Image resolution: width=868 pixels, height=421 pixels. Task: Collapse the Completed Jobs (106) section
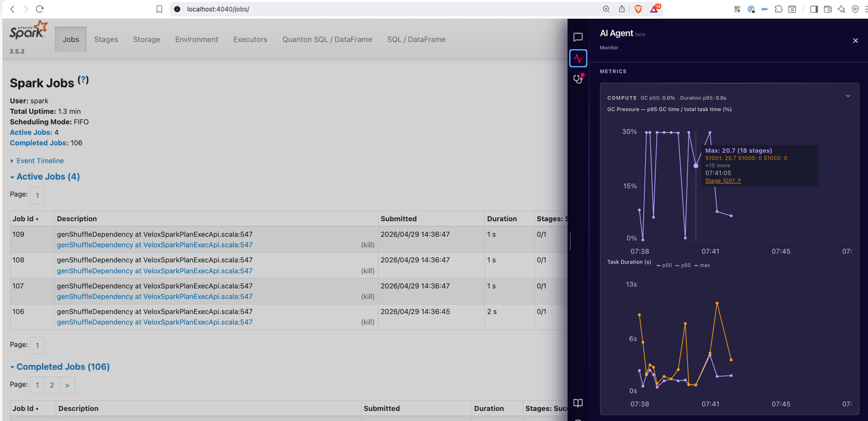click(x=60, y=367)
